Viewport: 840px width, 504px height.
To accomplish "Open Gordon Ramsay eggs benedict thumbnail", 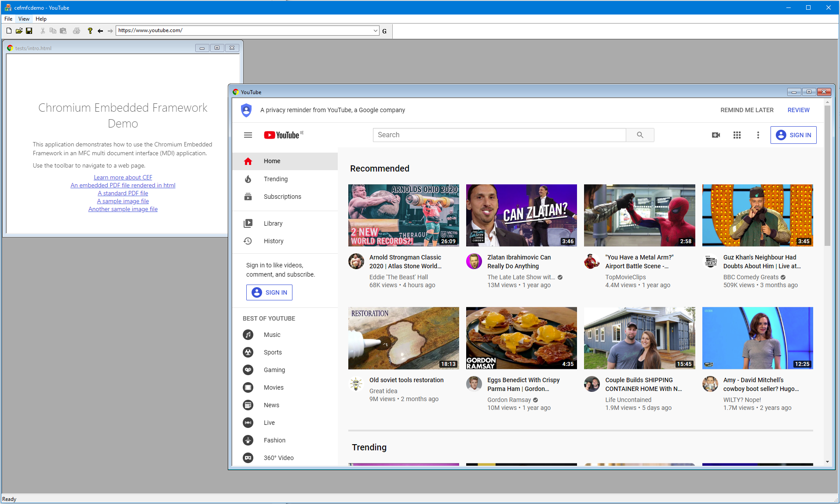I will 522,338.
